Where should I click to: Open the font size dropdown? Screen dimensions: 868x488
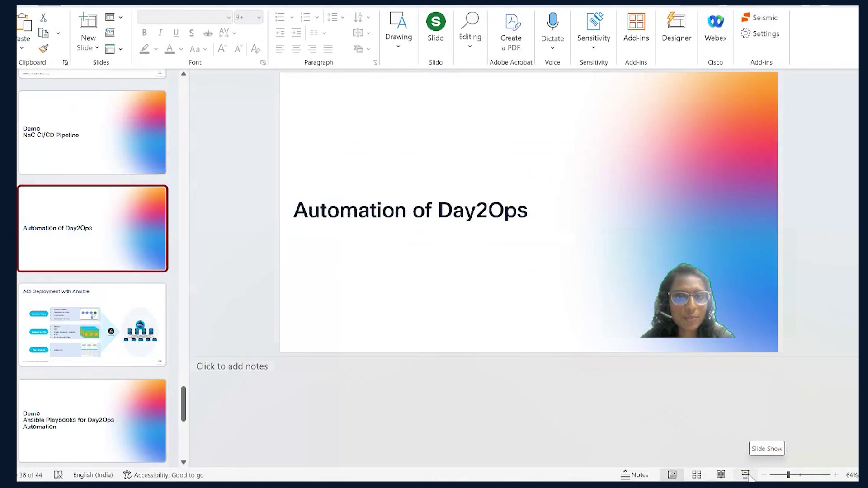click(259, 18)
